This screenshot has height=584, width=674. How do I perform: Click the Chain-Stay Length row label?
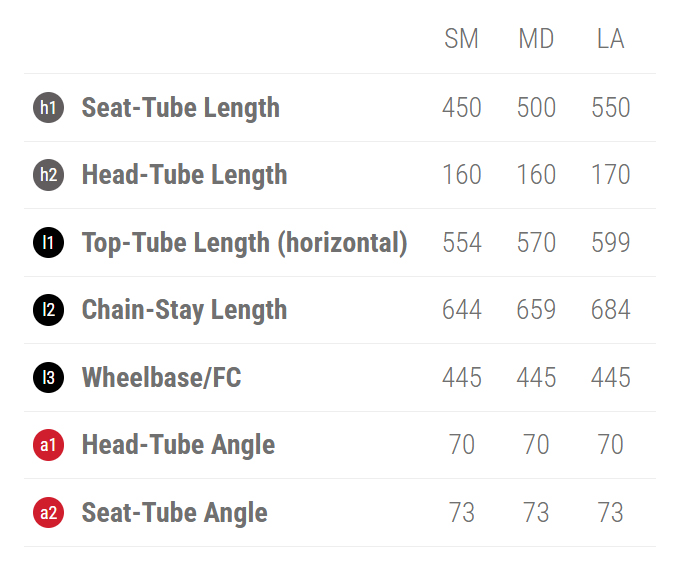(x=184, y=310)
